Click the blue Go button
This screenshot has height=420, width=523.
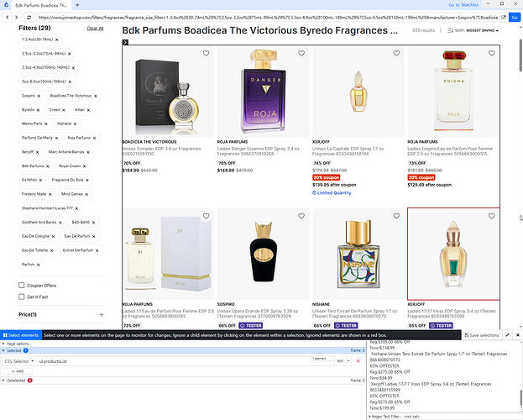[515, 18]
